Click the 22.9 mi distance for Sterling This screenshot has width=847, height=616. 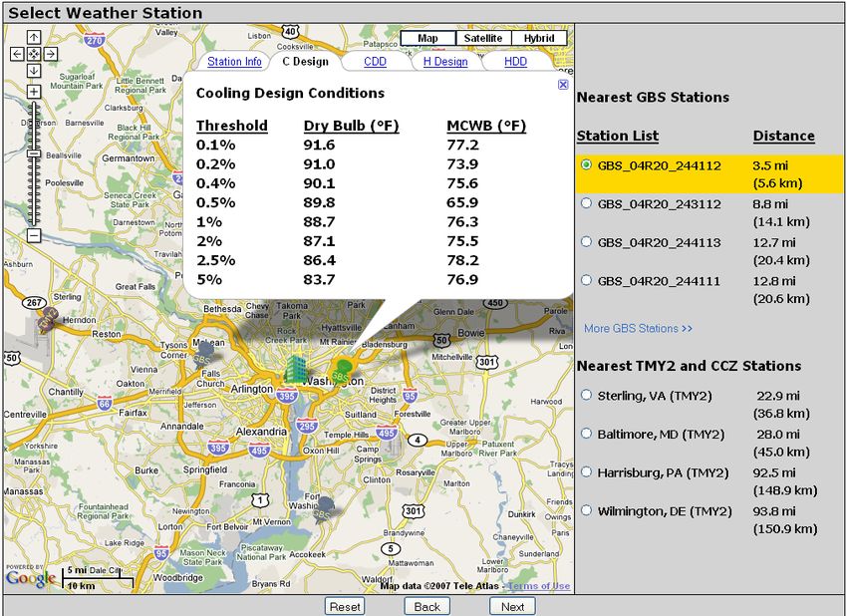coord(778,396)
